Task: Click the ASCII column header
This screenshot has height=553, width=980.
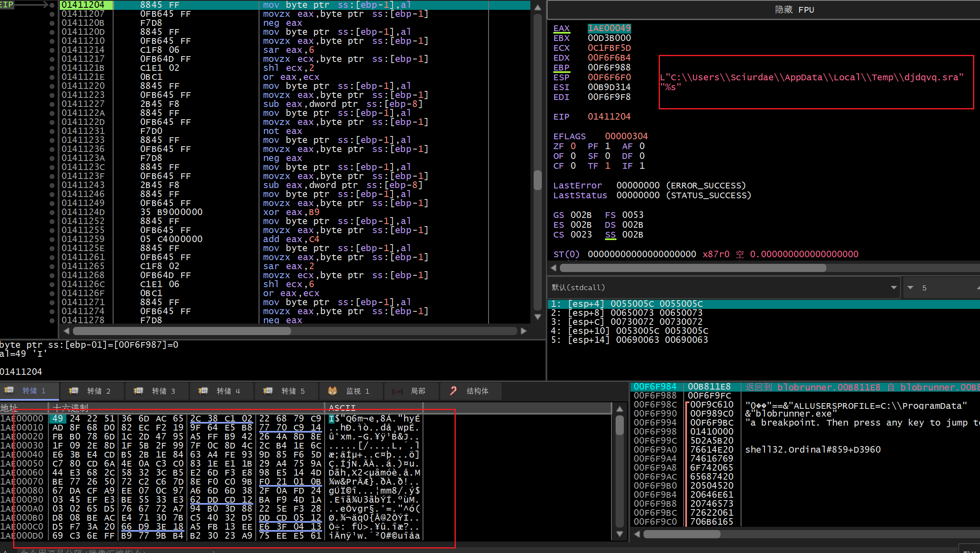Action: (374, 408)
